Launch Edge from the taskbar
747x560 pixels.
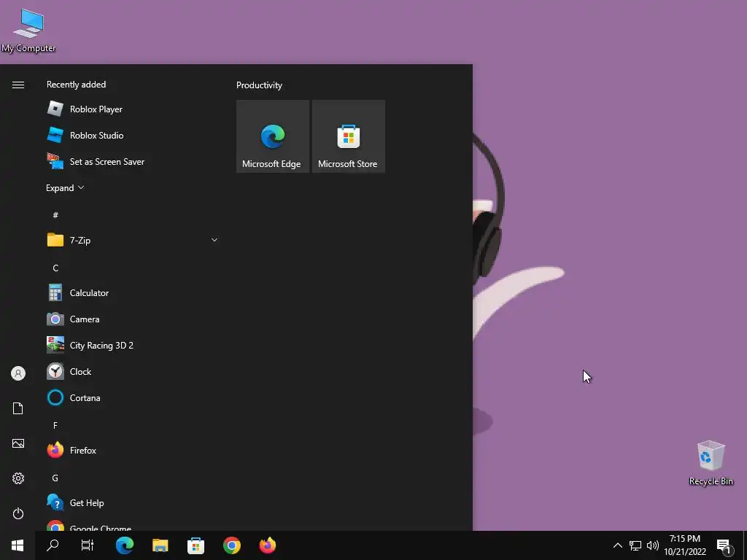(x=125, y=545)
